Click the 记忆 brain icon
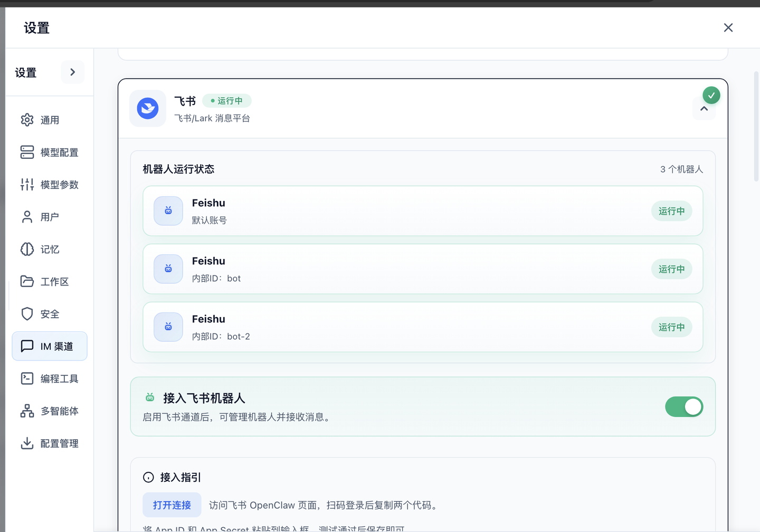760x532 pixels. 27,249
